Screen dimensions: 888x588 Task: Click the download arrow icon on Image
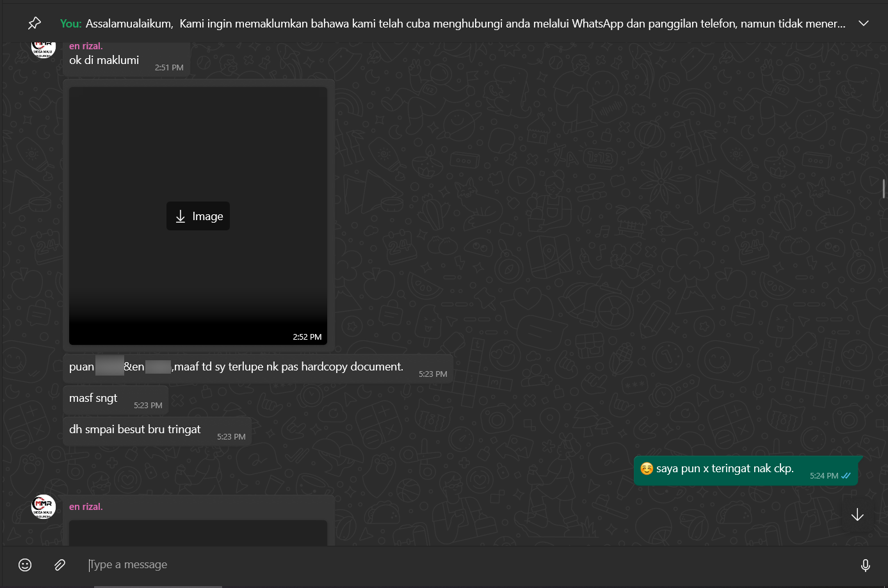point(181,216)
